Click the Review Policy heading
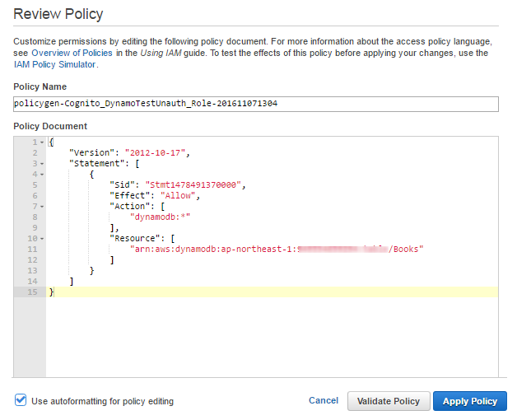The width and height of the screenshot is (517, 420). 58,14
